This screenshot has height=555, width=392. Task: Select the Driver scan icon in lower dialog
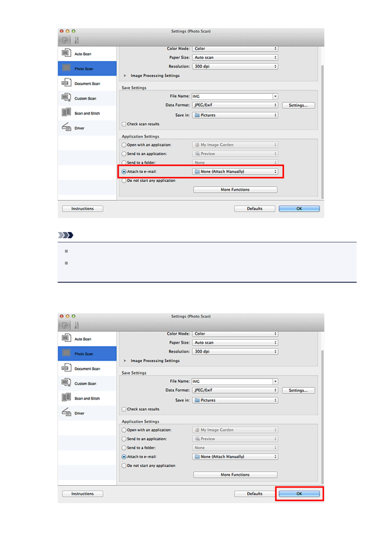[x=66, y=413]
